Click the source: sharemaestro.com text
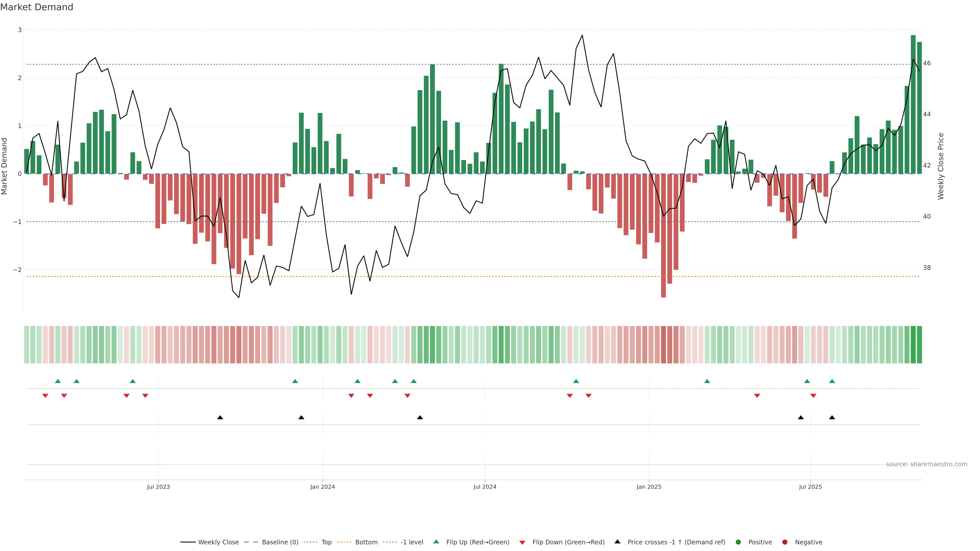The width and height of the screenshot is (980, 551). (x=926, y=464)
